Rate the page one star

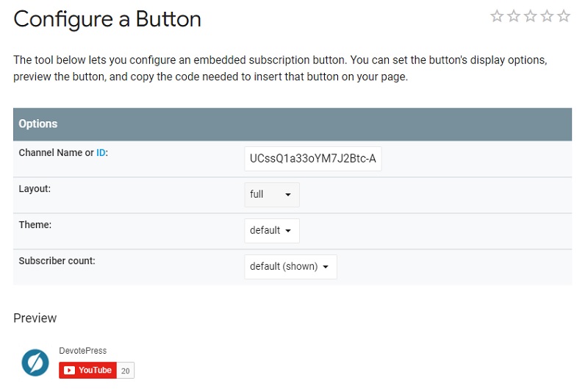tap(497, 16)
